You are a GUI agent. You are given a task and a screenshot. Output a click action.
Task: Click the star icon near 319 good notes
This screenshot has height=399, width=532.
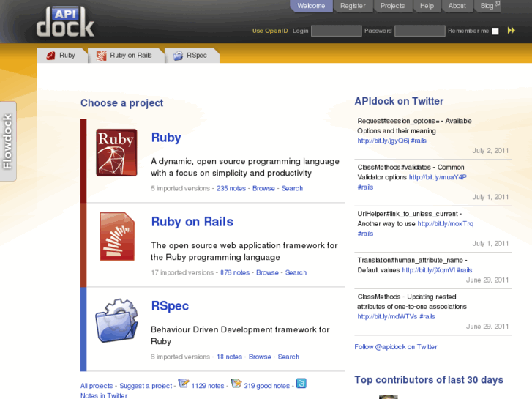pyautogui.click(x=236, y=383)
